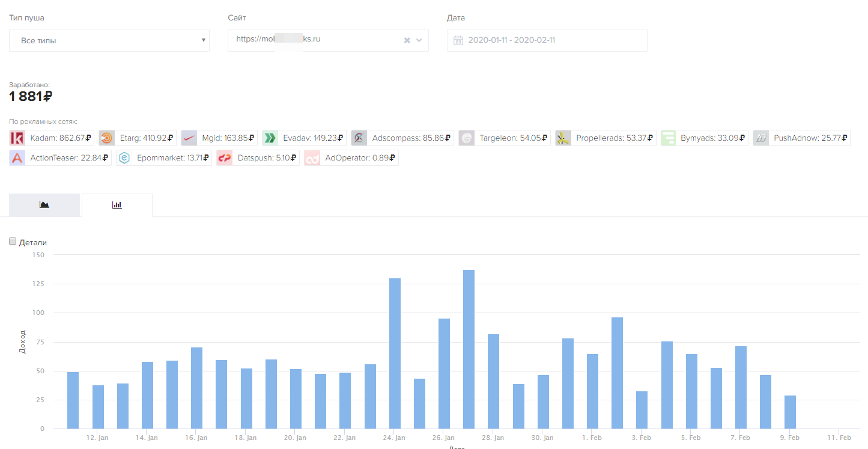868x449 pixels.
Task: Enable the Детали checkbox
Action: coord(13,242)
